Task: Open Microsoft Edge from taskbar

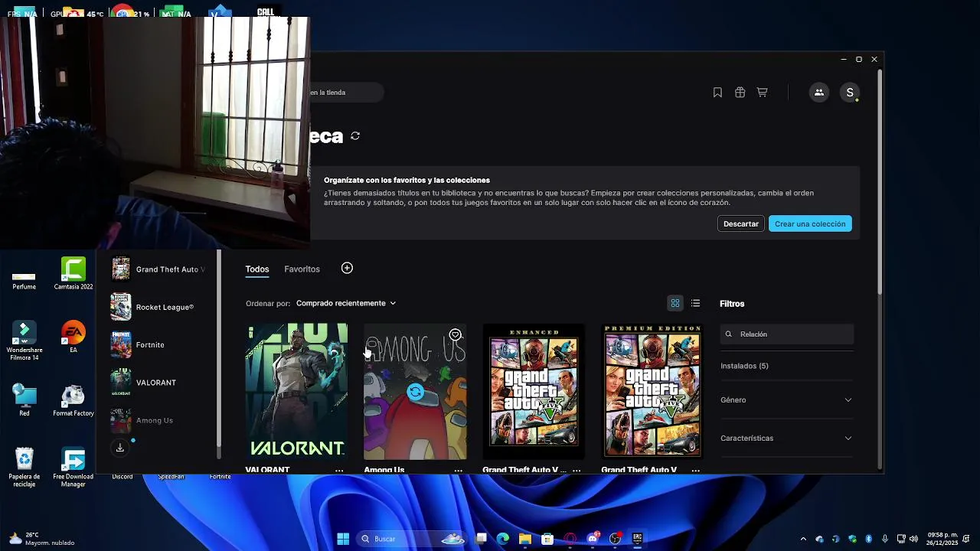Action: pos(502,539)
